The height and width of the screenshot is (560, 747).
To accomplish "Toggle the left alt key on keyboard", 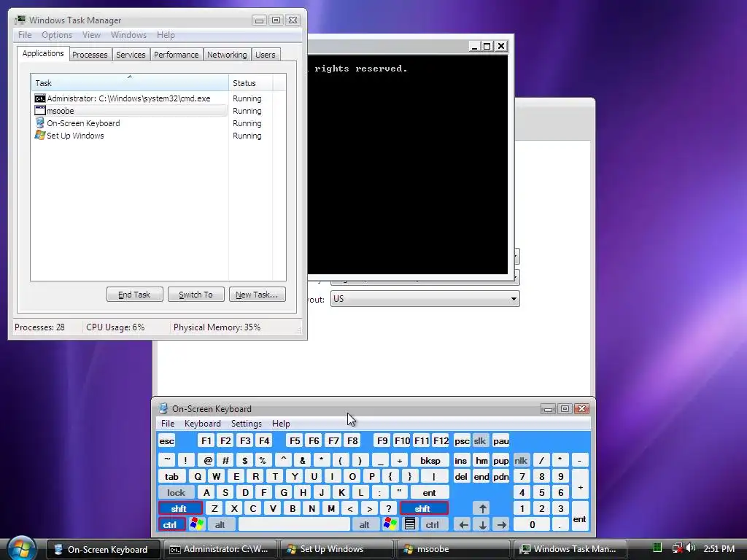I will (x=220, y=525).
